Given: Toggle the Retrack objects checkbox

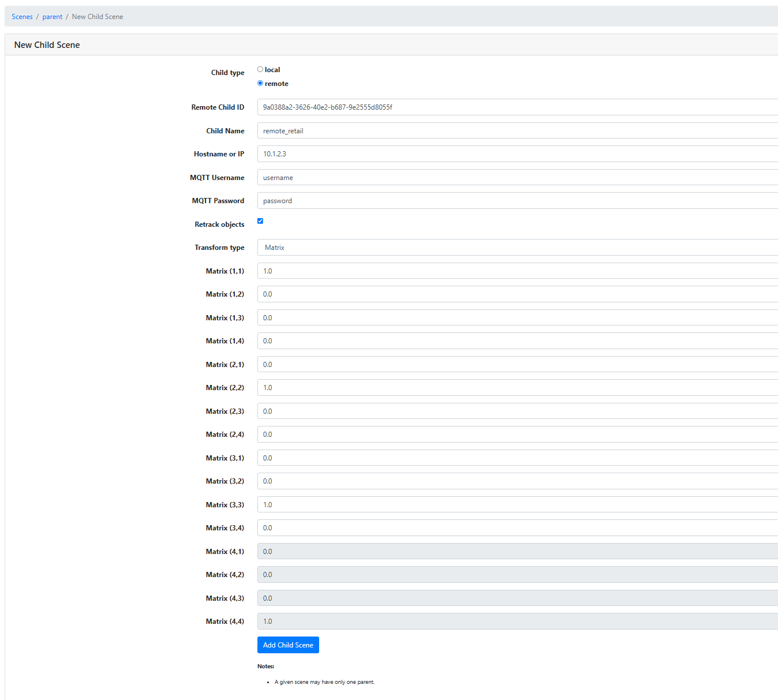Looking at the screenshot, I should pyautogui.click(x=260, y=221).
